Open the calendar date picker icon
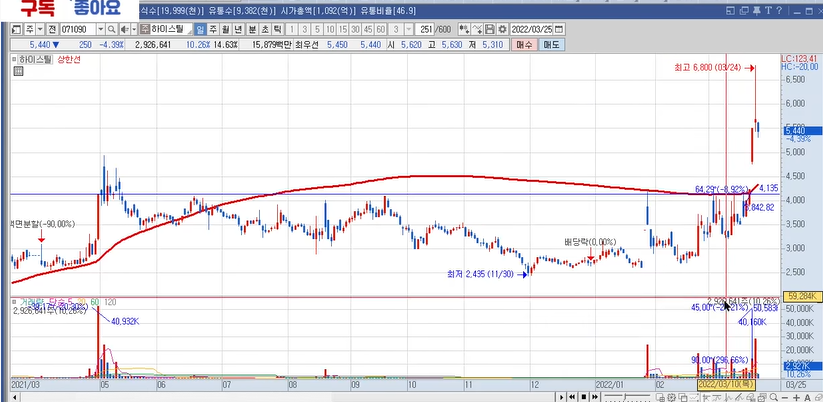Screen dimensions: 823x402 [x=559, y=29]
